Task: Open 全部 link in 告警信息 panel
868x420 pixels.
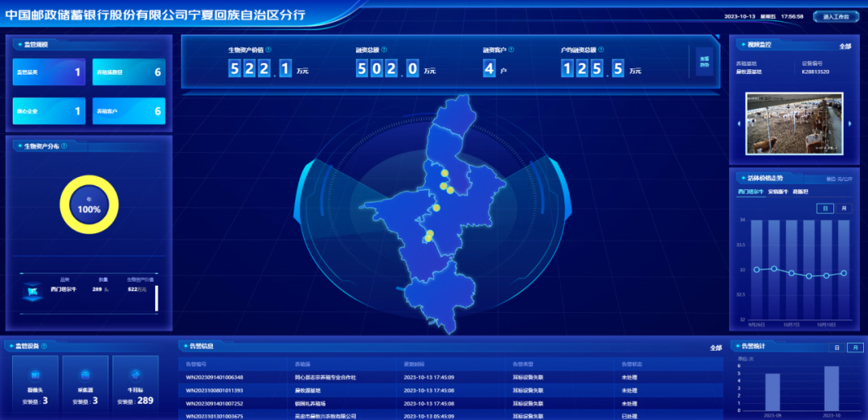Action: [x=716, y=348]
